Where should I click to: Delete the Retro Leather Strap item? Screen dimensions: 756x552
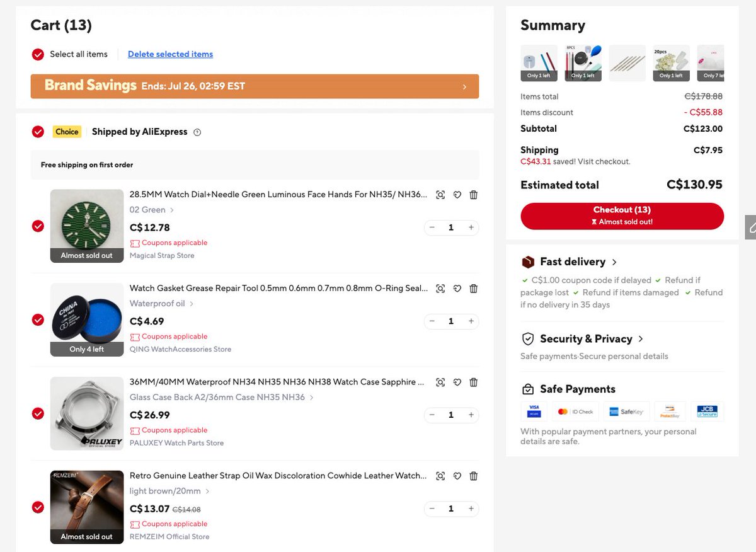click(x=474, y=476)
